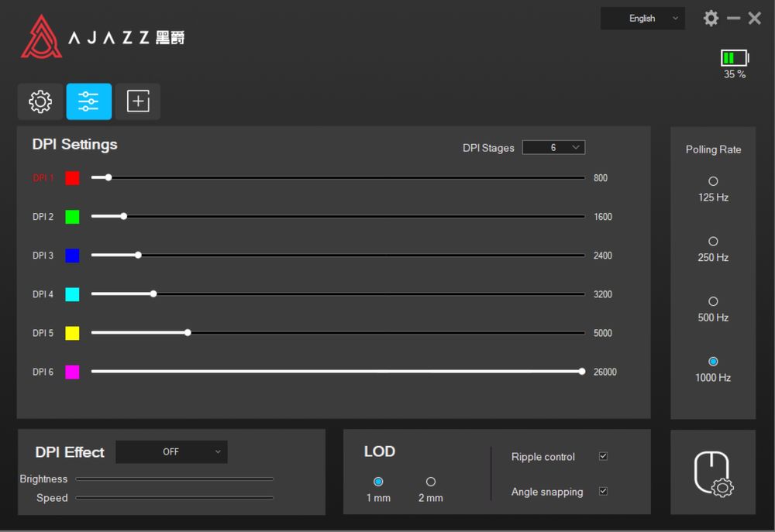Viewport: 775px width, 532px height.
Task: Select 250 Hz polling rate
Action: (x=713, y=241)
